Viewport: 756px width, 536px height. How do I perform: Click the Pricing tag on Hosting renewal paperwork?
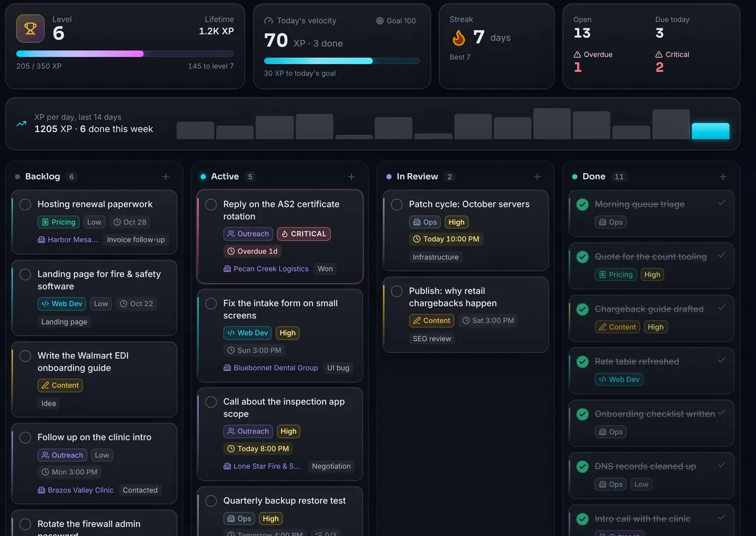pyautogui.click(x=58, y=222)
